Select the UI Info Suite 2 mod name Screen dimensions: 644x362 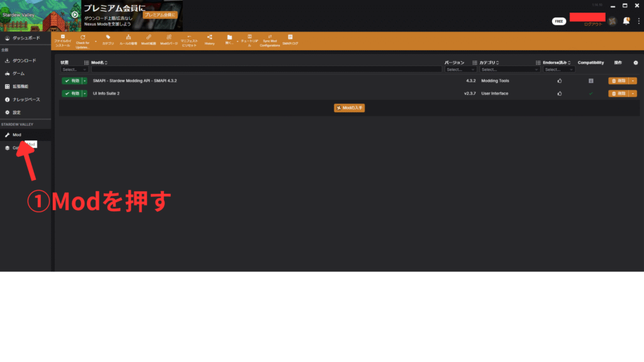pyautogui.click(x=106, y=94)
